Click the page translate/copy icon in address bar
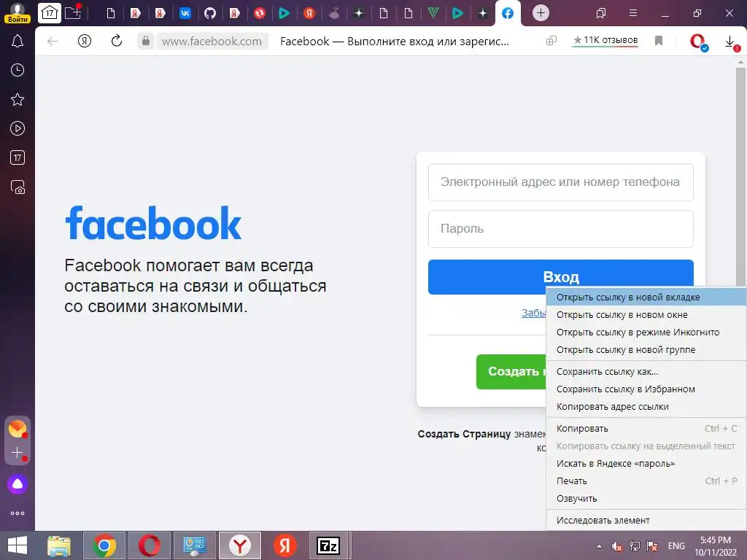The width and height of the screenshot is (747, 560). [551, 41]
